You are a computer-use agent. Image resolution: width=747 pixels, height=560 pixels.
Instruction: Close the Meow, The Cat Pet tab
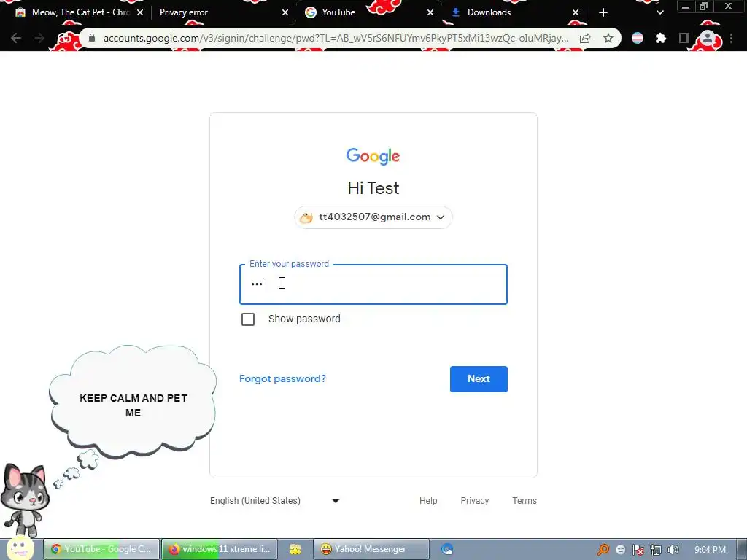pos(140,12)
